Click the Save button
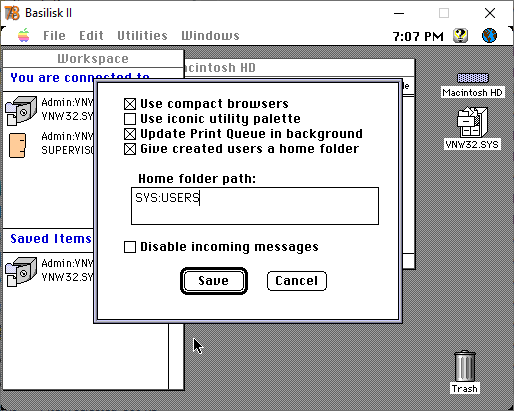The width and height of the screenshot is (514, 411). tap(214, 281)
